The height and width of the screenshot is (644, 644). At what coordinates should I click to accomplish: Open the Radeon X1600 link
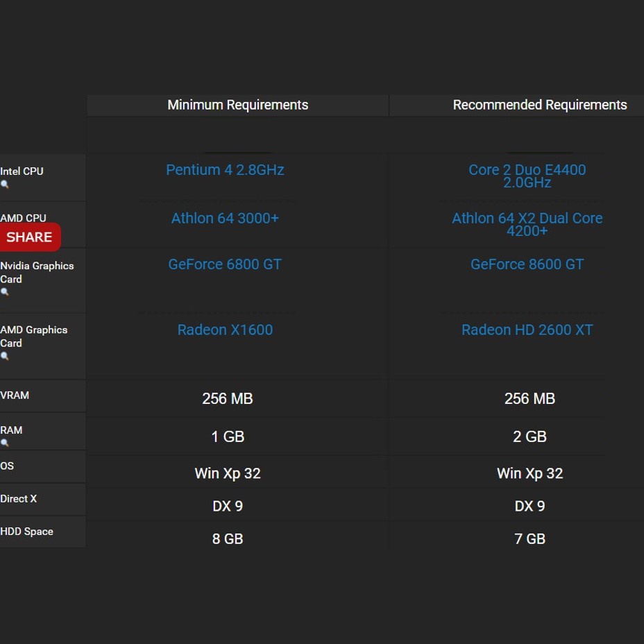coord(225,330)
